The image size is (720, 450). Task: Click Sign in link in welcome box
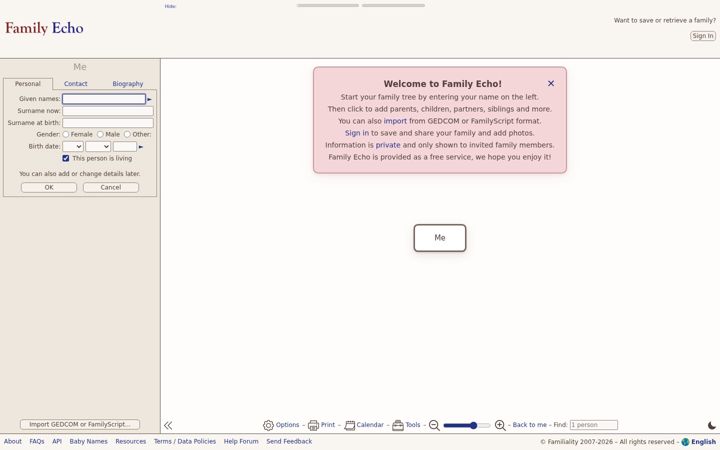pos(357,133)
